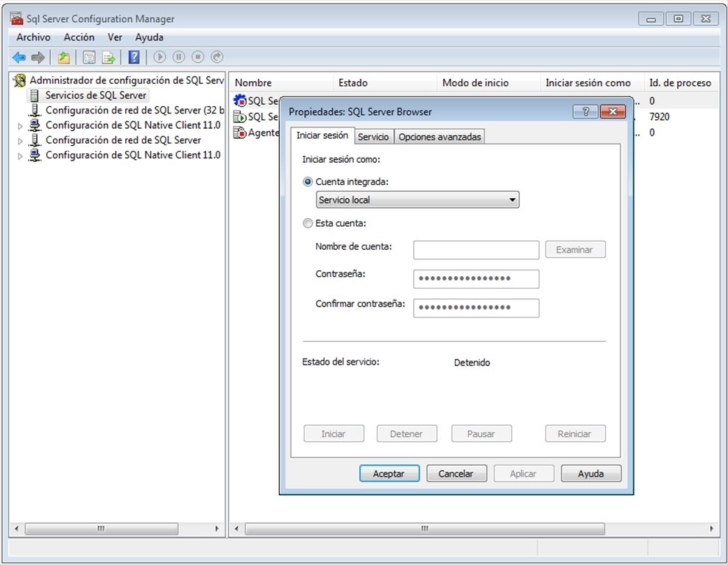Image resolution: width=728 pixels, height=565 pixels.
Task: Click the Start Service play icon
Action: click(159, 57)
